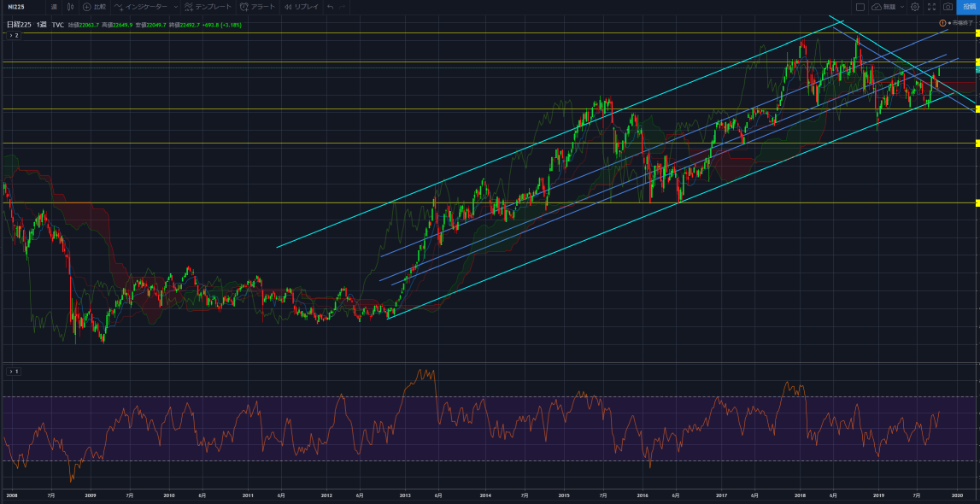Click the 2008 label on time axis
This screenshot has width=980, height=504.
coord(11,494)
